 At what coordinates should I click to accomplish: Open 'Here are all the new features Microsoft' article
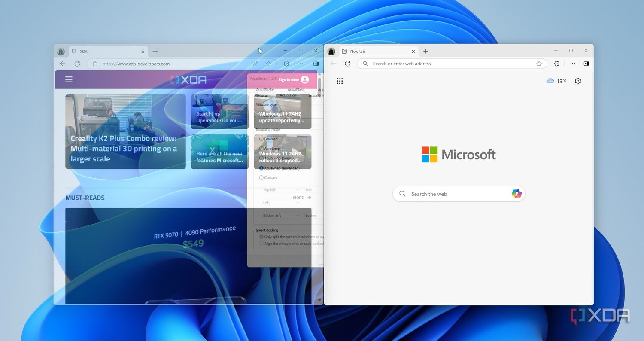(220, 152)
